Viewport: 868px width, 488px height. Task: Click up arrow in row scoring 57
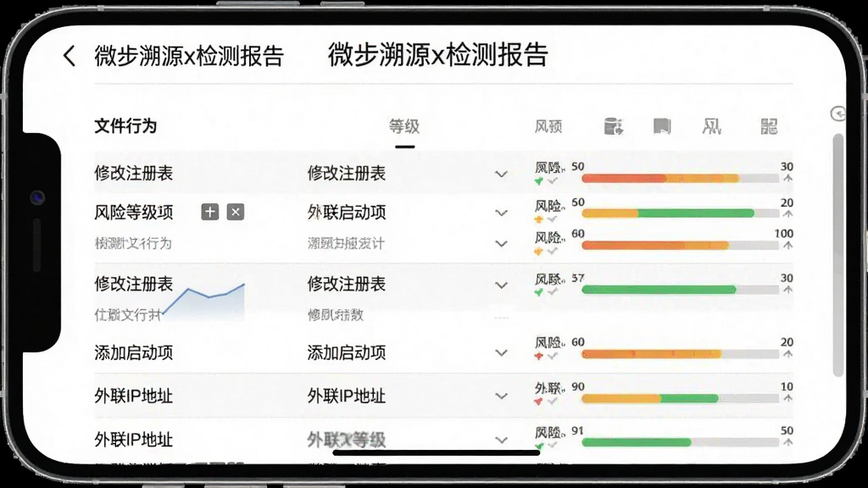click(x=787, y=290)
